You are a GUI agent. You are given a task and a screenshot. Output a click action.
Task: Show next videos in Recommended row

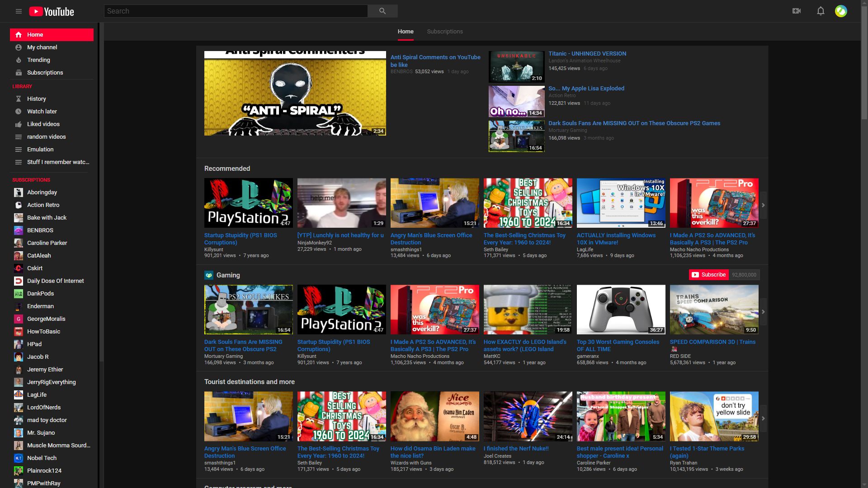pyautogui.click(x=763, y=205)
